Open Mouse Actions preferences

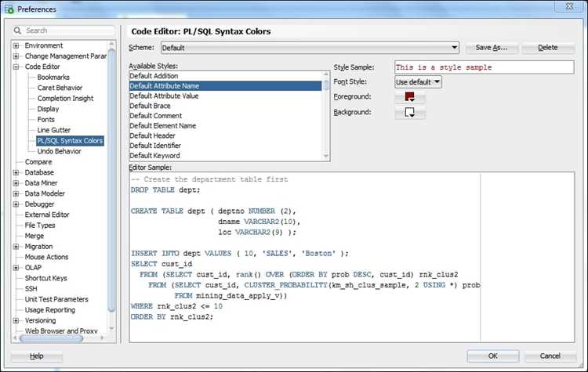point(46,257)
